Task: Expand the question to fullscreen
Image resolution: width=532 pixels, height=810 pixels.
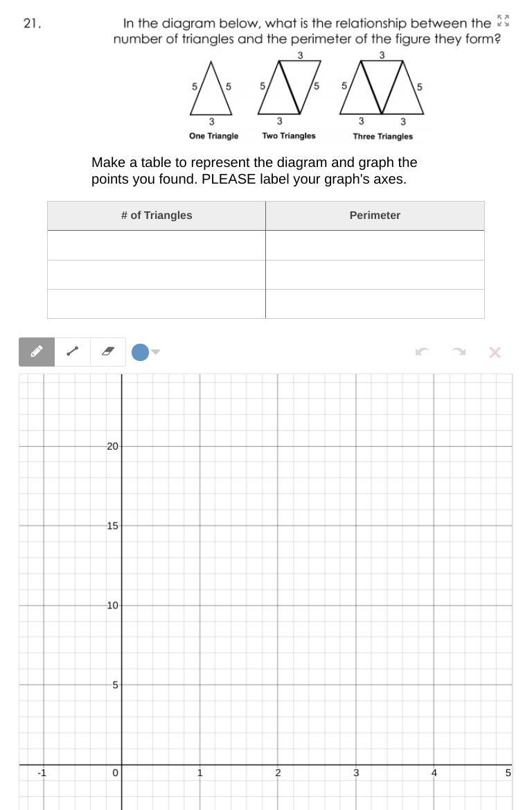Action: click(x=503, y=21)
